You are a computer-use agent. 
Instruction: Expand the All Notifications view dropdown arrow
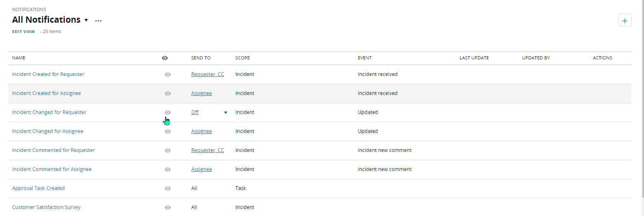pyautogui.click(x=86, y=20)
